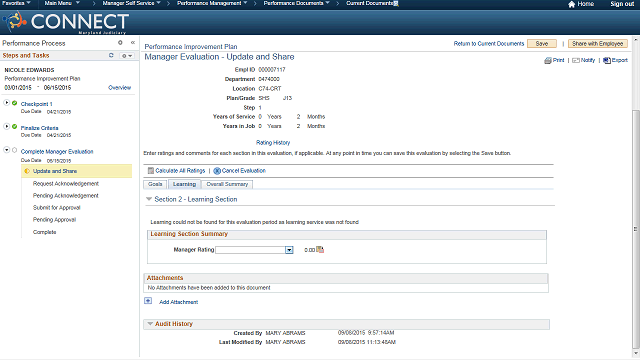
Task: Click the Home icon in top bar
Action: (571, 4)
